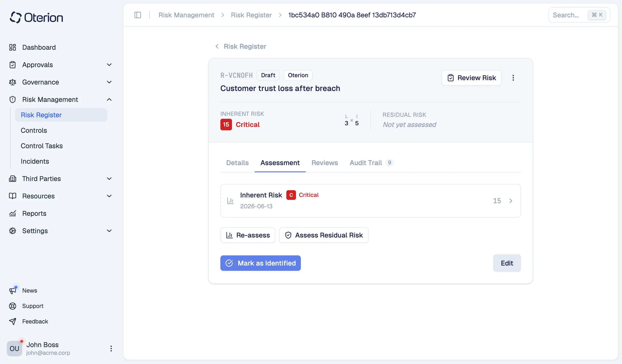Click the Audit Trail count badge 9
Viewport: 622px width, 364px height.
click(x=389, y=163)
